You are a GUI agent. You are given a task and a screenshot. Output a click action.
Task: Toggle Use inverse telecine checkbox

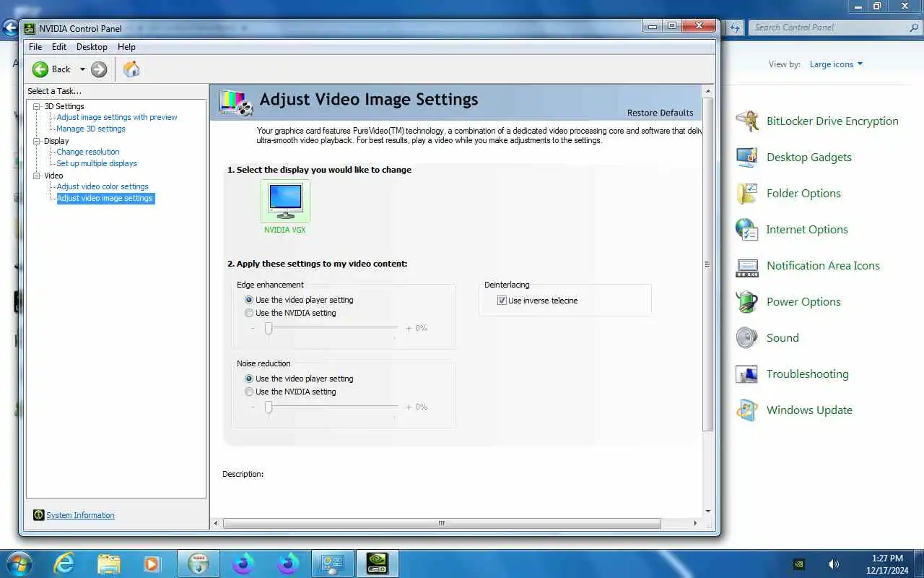pos(502,301)
